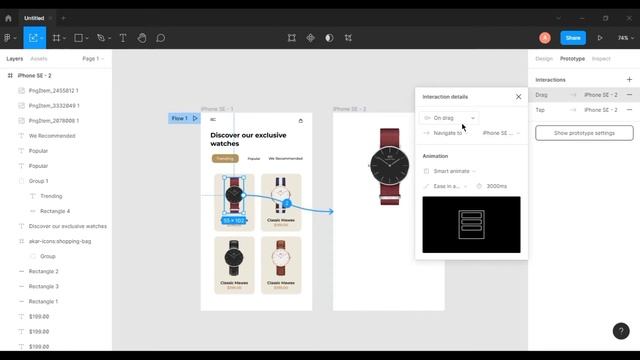This screenshot has width=640, height=360.
Task: Click the Edit object toolbar icon
Action: coord(292,38)
